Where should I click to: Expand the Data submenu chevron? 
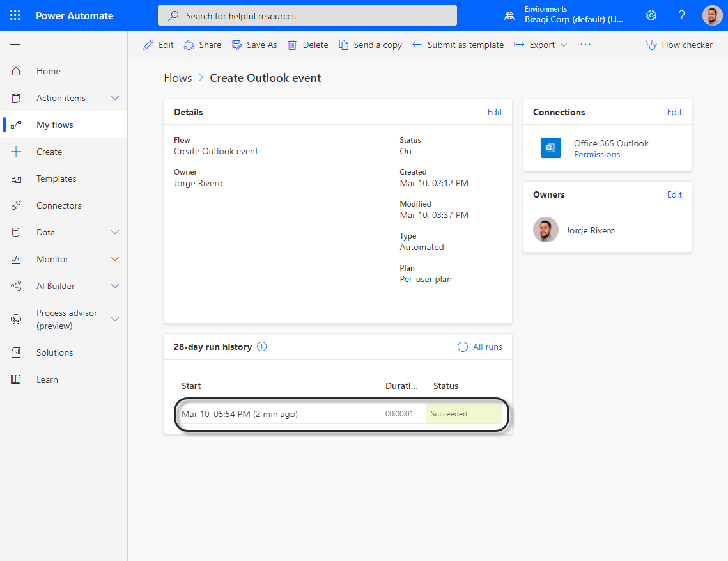click(x=115, y=232)
